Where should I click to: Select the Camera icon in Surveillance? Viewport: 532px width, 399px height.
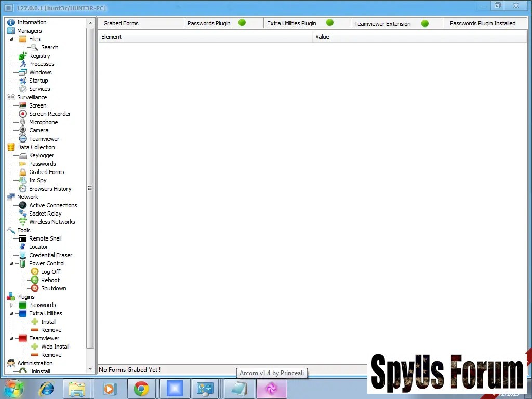(23, 130)
